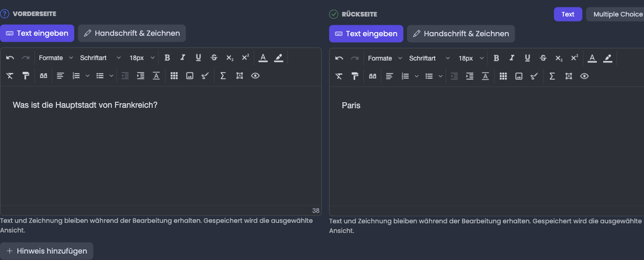Increase indent in the Vorderseite editor

tap(141, 76)
